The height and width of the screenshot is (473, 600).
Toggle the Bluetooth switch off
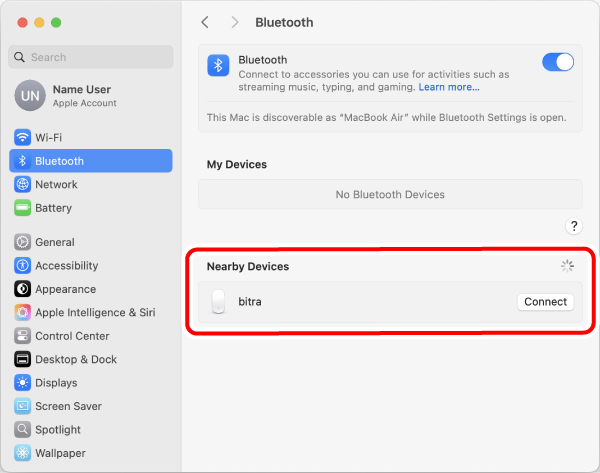point(558,62)
